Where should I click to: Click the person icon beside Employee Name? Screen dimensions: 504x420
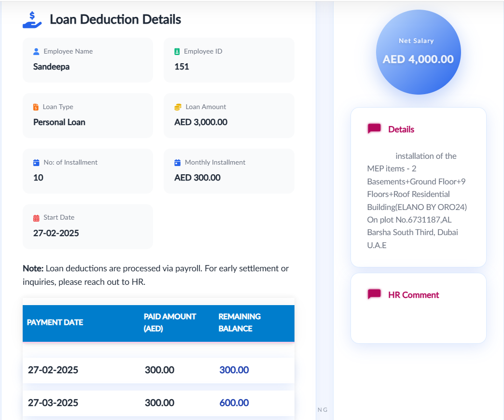coord(36,52)
